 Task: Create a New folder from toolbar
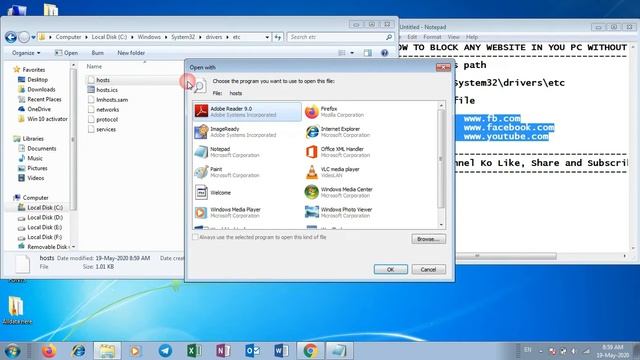click(131, 53)
